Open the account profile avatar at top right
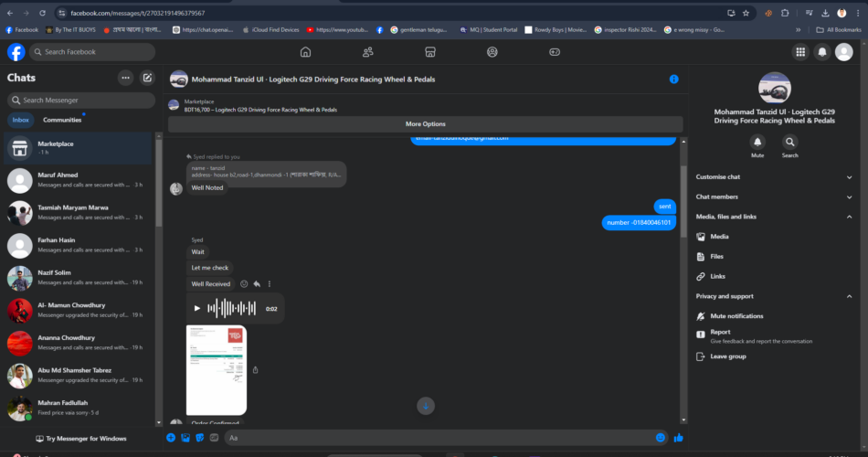Image resolution: width=868 pixels, height=457 pixels. pyautogui.click(x=843, y=52)
